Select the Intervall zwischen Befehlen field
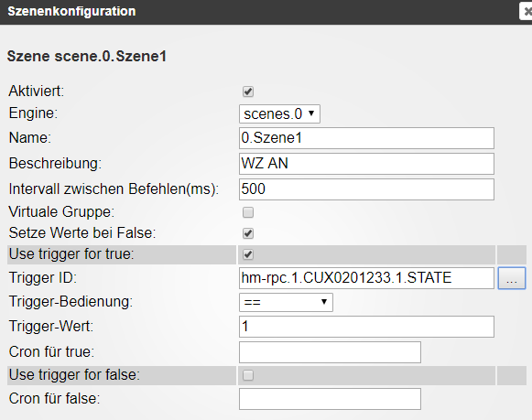The image size is (532, 420). click(x=366, y=189)
